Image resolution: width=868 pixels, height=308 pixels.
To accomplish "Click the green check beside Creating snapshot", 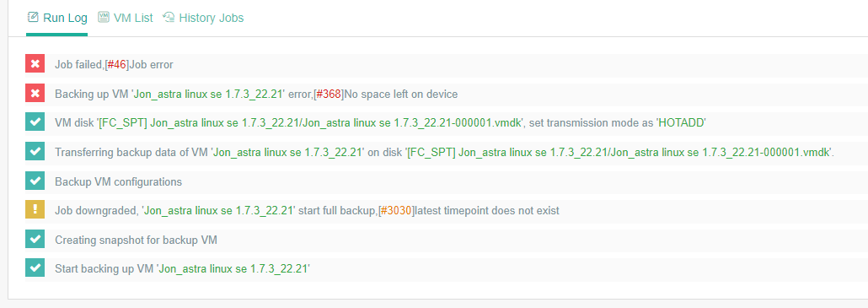I will pyautogui.click(x=35, y=240).
